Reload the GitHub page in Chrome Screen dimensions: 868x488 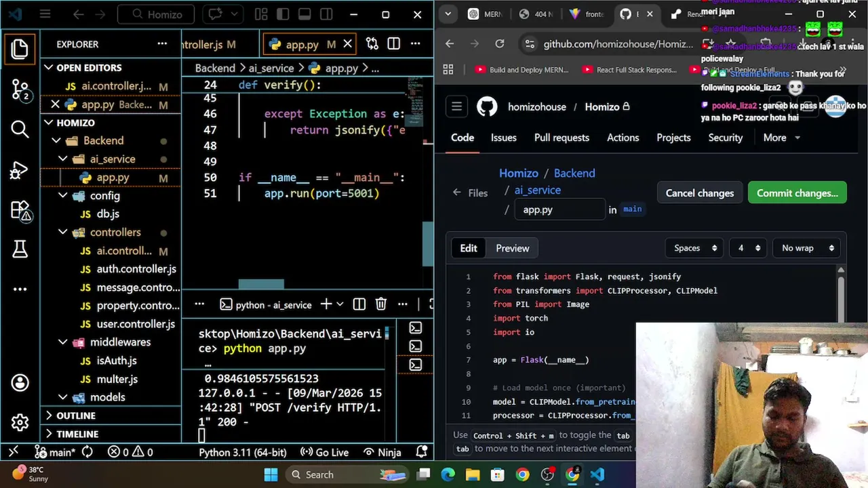(500, 43)
